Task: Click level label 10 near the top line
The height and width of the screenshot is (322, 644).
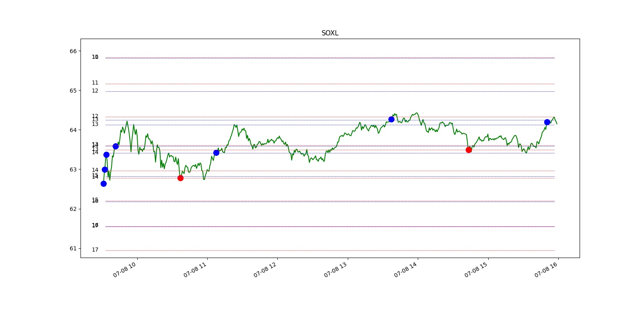Action: (x=95, y=57)
